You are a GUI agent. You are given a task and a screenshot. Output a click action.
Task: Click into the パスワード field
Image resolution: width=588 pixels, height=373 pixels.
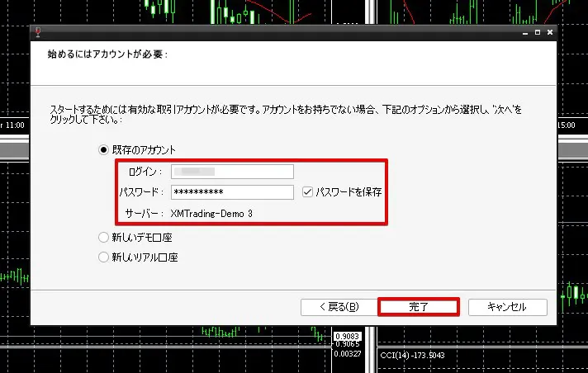point(232,191)
